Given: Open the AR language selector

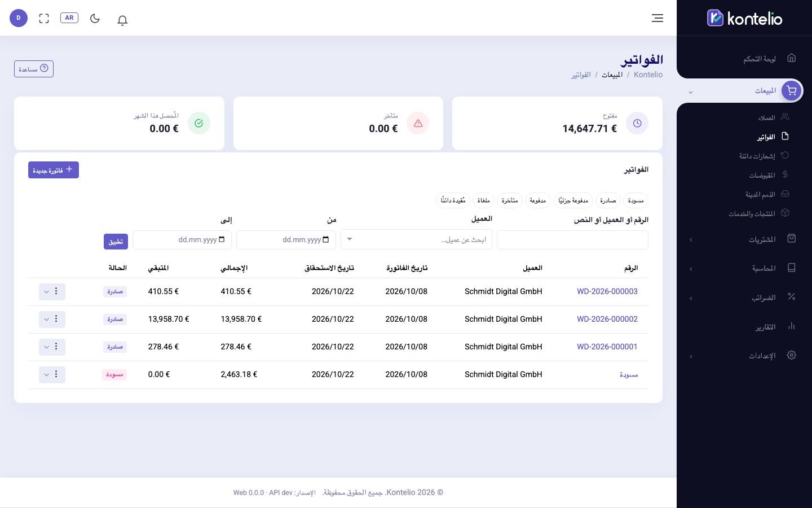Looking at the screenshot, I should (x=69, y=18).
